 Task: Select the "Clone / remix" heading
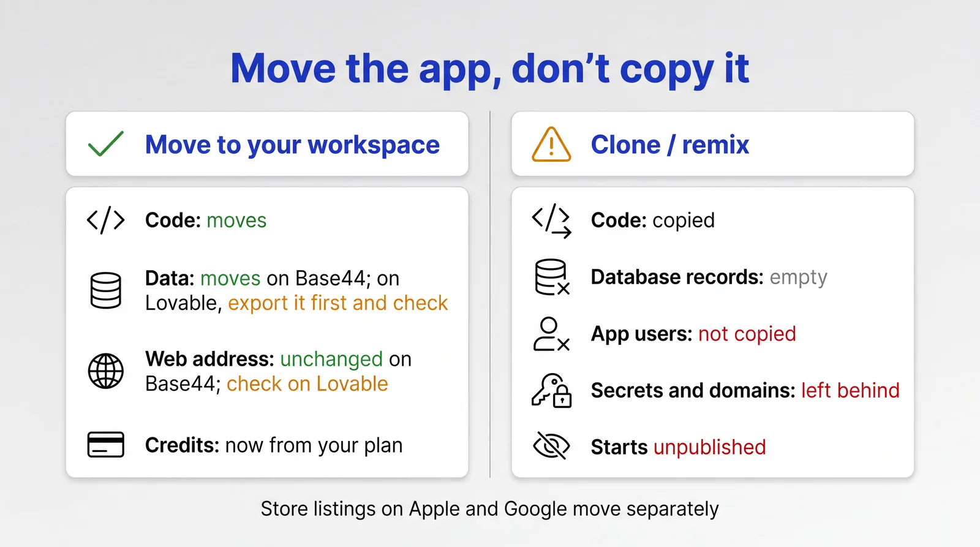tap(670, 145)
